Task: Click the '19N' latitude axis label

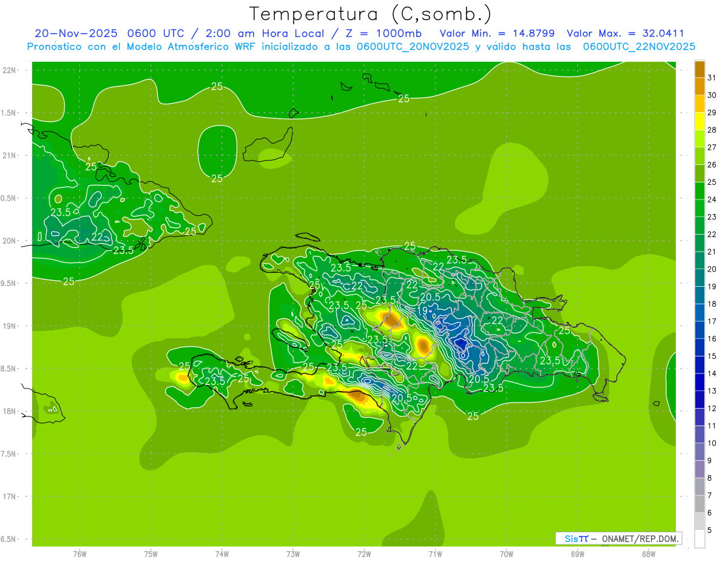Action: [x=8, y=326]
